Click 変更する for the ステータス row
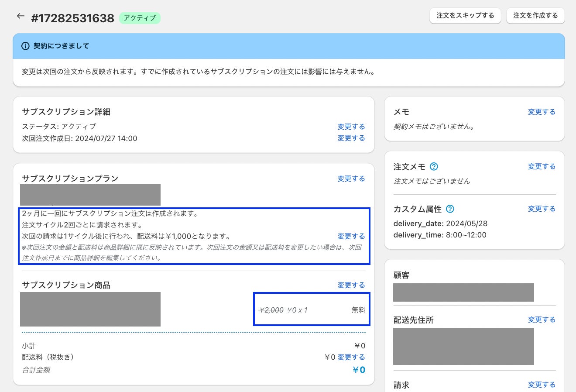 click(x=351, y=127)
